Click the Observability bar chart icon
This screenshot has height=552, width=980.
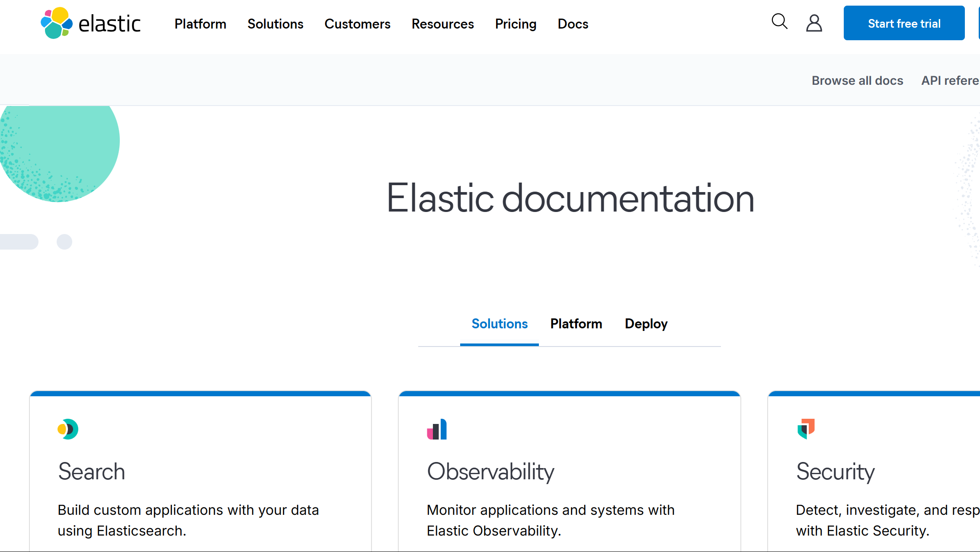(437, 429)
